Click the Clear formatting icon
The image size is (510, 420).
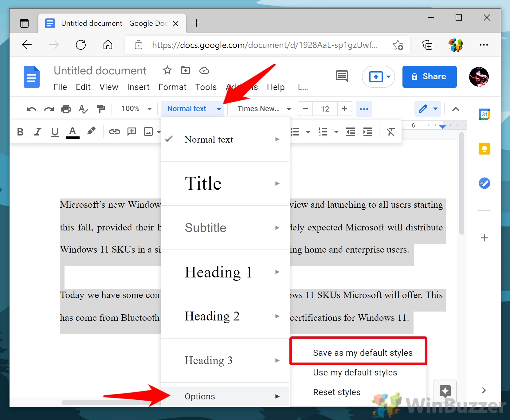tap(390, 132)
